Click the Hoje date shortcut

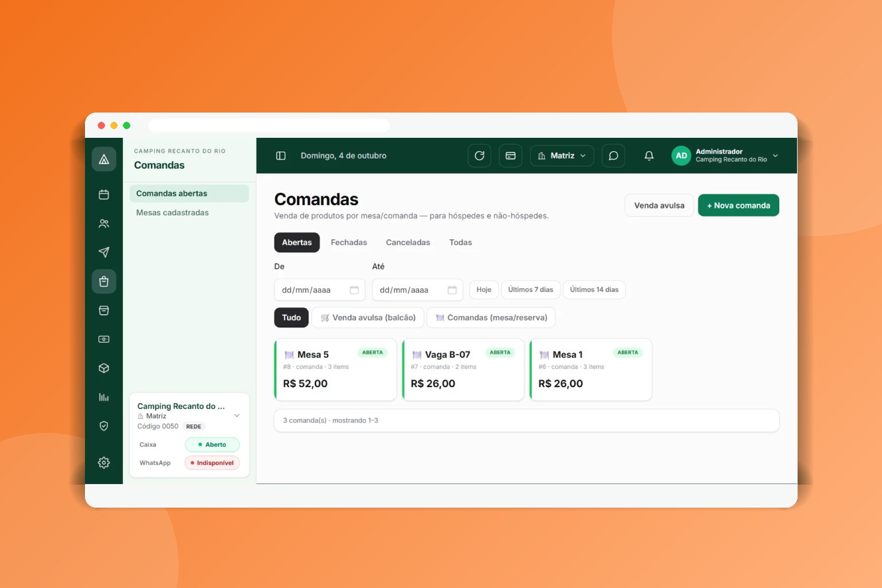tap(484, 289)
